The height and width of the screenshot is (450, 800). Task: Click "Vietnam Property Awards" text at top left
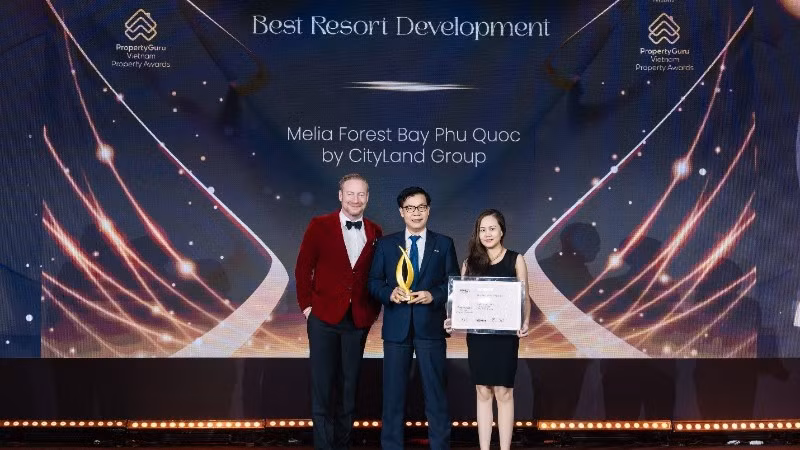(140, 59)
